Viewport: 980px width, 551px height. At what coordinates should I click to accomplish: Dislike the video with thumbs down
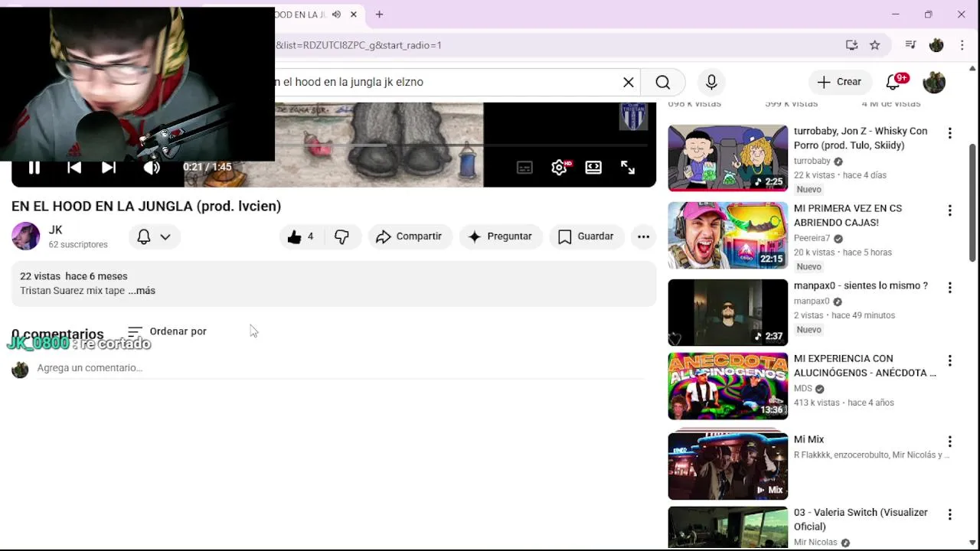341,237
